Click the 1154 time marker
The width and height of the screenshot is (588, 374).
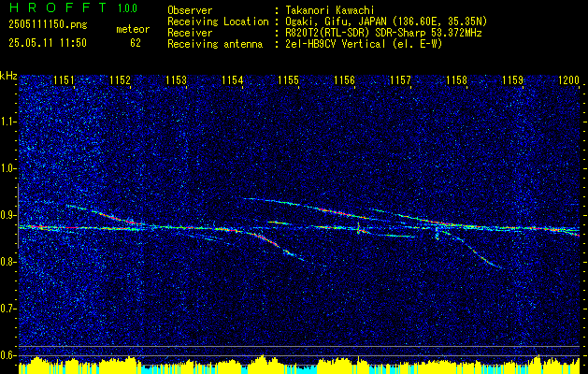(232, 79)
